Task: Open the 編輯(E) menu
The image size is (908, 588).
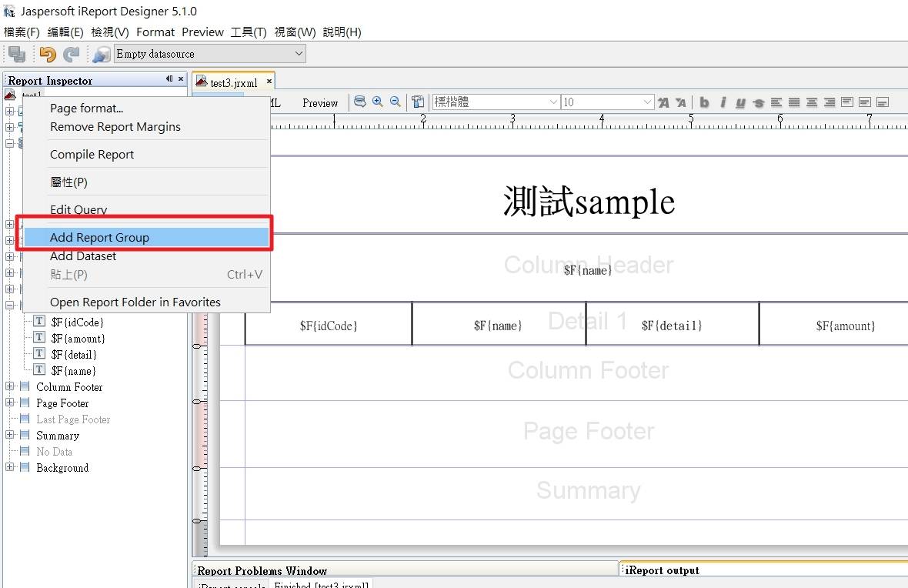Action: point(65,32)
